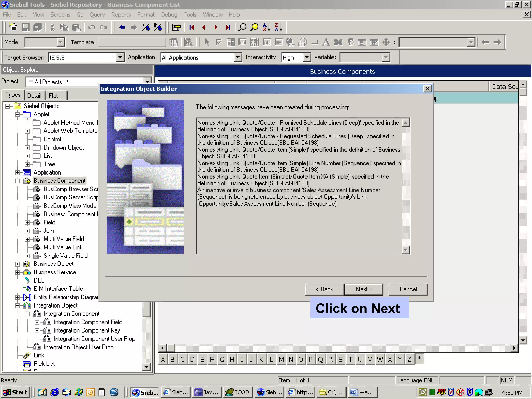Expand the Business Object tree node
This screenshot has height=399, width=532.
coord(17,264)
